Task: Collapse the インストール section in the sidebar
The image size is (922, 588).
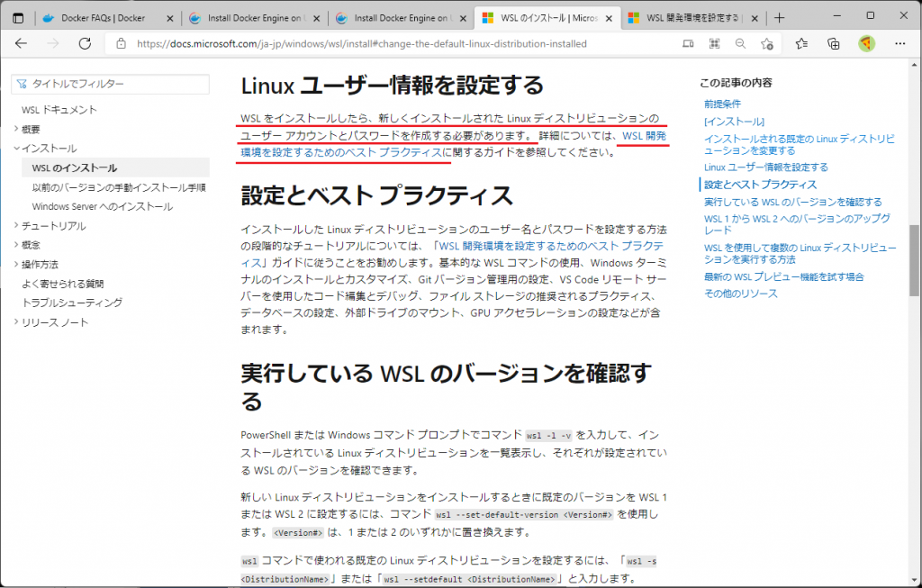Action: 16,149
